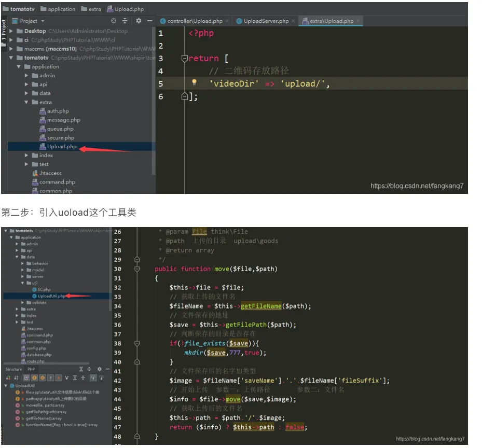The width and height of the screenshot is (495, 448).
Task: Click the Collapse All icon in the Project panel
Action: [x=125, y=21]
